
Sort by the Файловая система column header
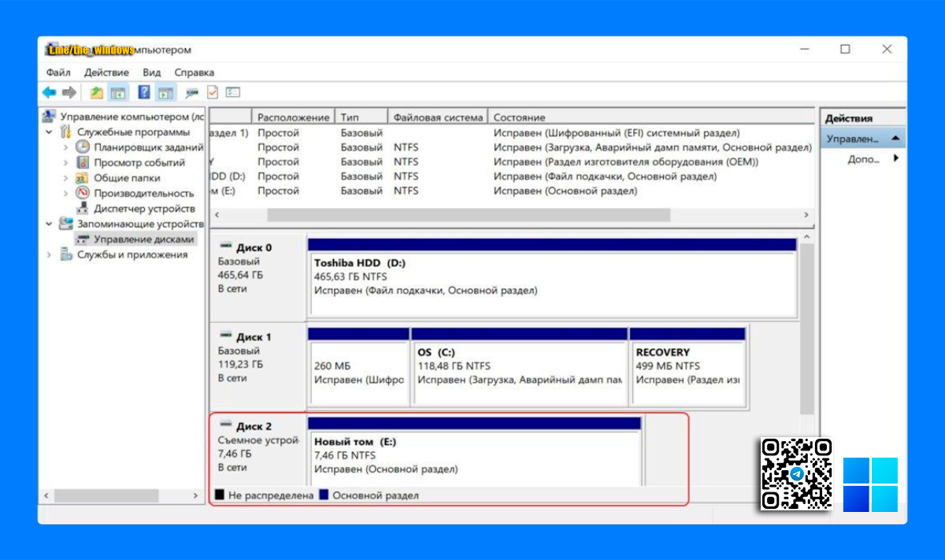(438, 117)
